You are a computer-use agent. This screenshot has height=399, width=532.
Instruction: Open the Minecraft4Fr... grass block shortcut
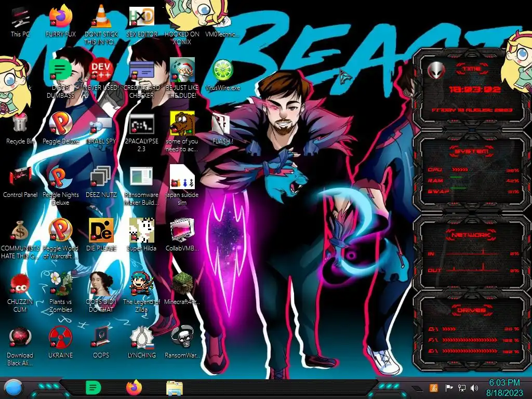(x=182, y=288)
